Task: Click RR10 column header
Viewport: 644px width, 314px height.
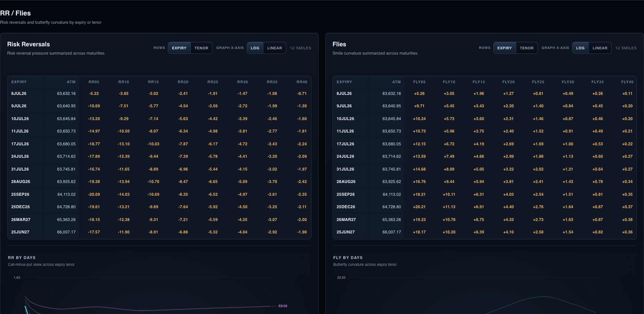Action: click(124, 82)
